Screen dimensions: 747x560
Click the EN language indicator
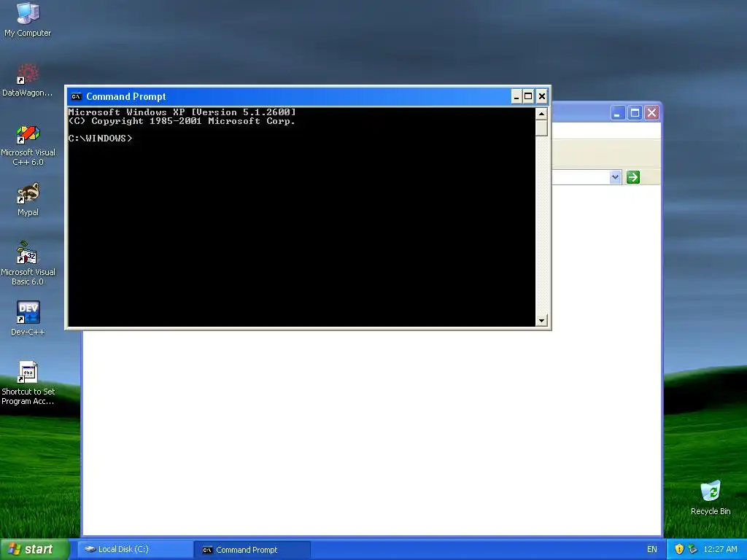651,549
